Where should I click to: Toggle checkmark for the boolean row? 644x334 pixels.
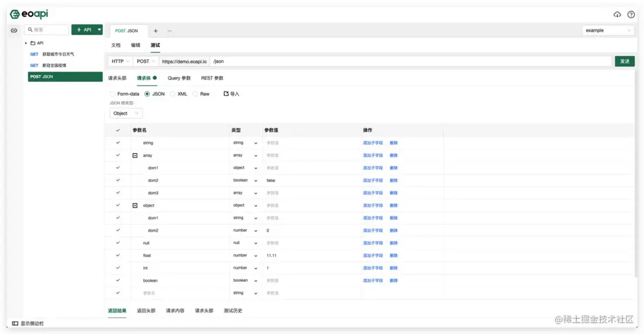click(x=118, y=280)
